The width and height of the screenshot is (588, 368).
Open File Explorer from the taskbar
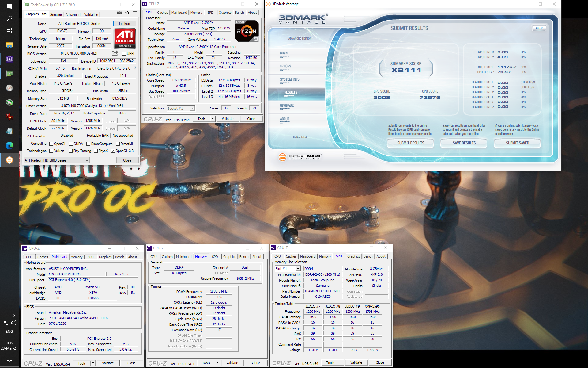9,45
